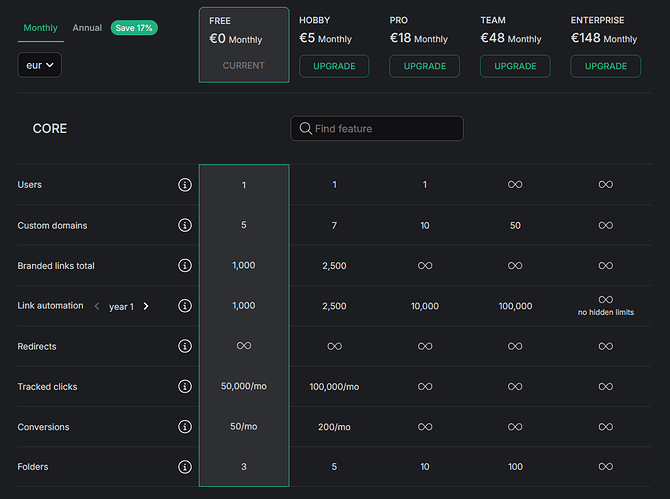670x499 pixels.
Task: Select the Free plan Current button
Action: point(244,66)
